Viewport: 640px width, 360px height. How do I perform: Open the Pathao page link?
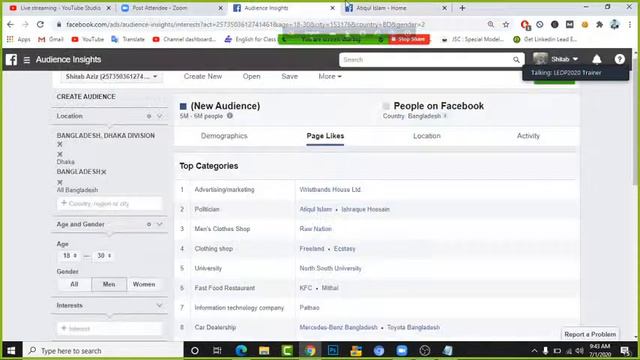coord(309,308)
